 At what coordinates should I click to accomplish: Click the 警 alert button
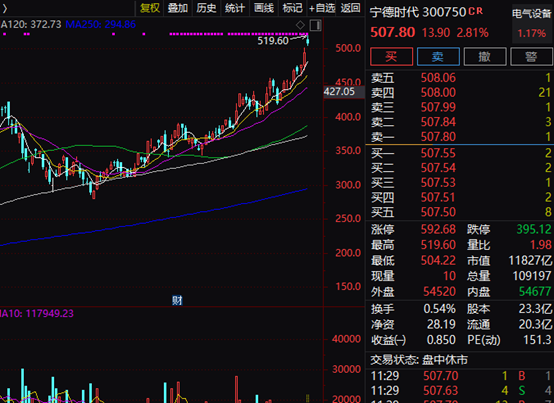pyautogui.click(x=531, y=57)
